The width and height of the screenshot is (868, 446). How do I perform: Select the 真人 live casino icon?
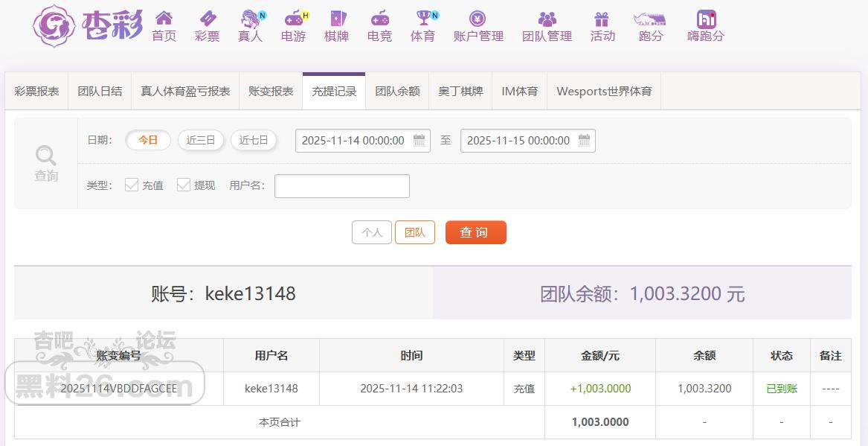tap(250, 19)
